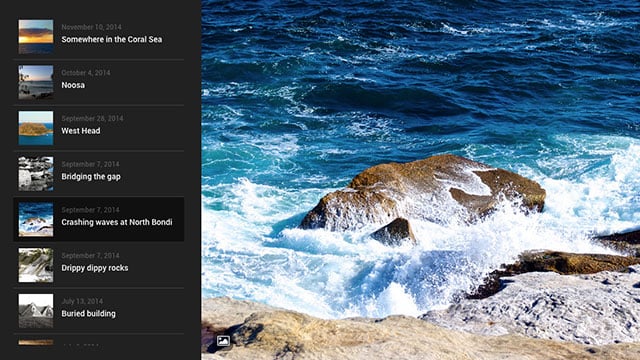Click the October 4, 2014 date label
This screenshot has width=640, height=360.
coord(86,73)
